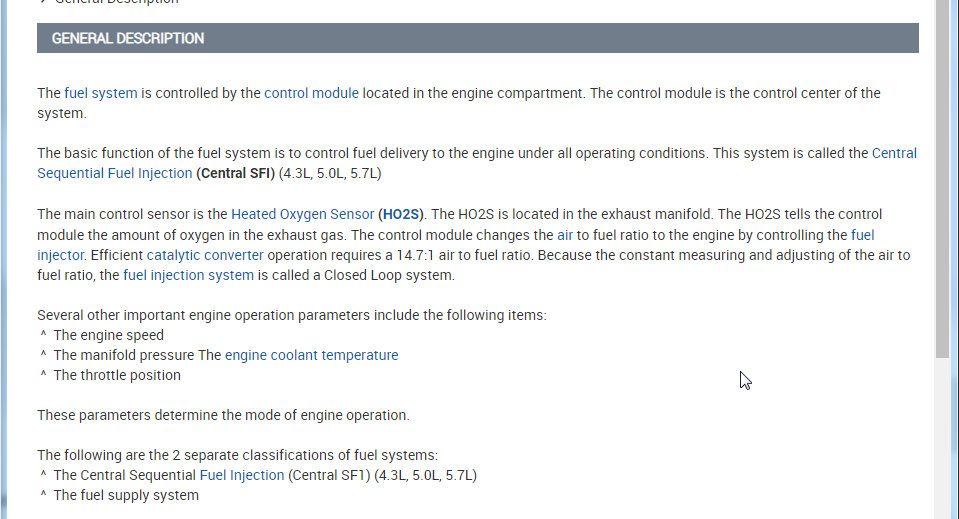Click 'The throttle position' bullet item
This screenshot has height=519, width=959.
point(117,375)
